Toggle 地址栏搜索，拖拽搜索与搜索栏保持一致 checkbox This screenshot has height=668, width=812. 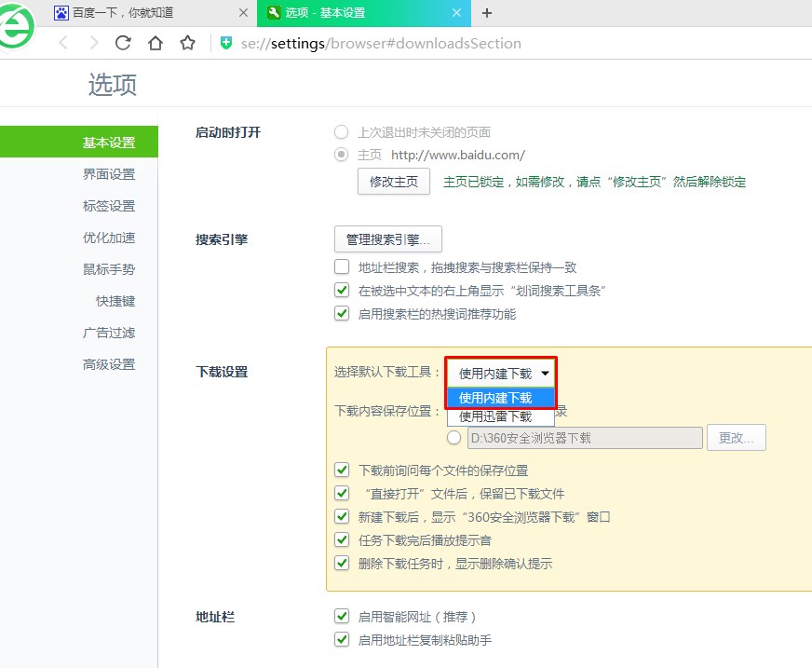click(x=342, y=266)
